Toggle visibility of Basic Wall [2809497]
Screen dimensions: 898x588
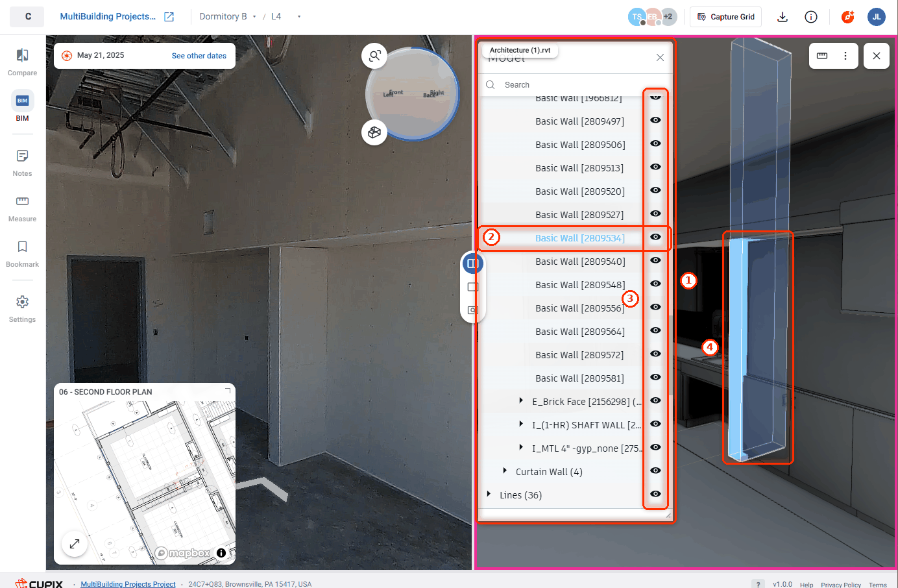point(655,120)
